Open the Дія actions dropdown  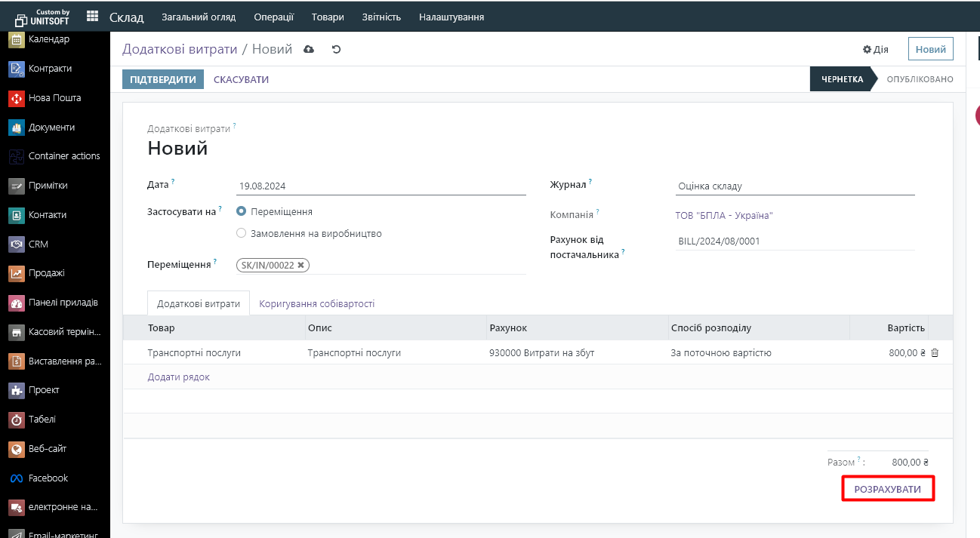click(x=876, y=50)
